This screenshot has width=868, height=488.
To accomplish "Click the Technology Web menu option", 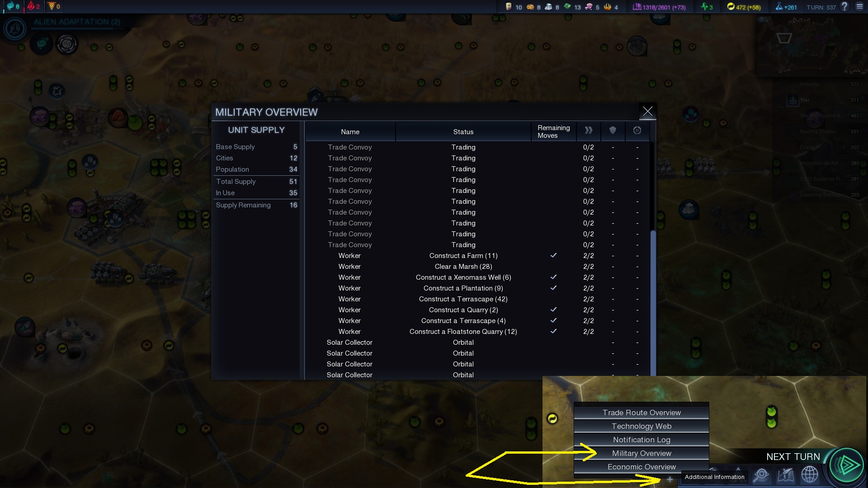I will pyautogui.click(x=642, y=426).
